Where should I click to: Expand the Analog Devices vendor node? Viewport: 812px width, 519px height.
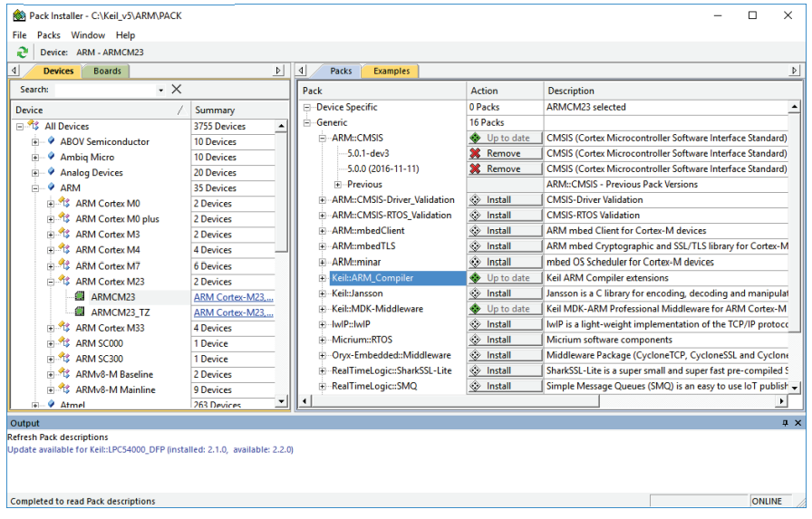pyautogui.click(x=35, y=173)
